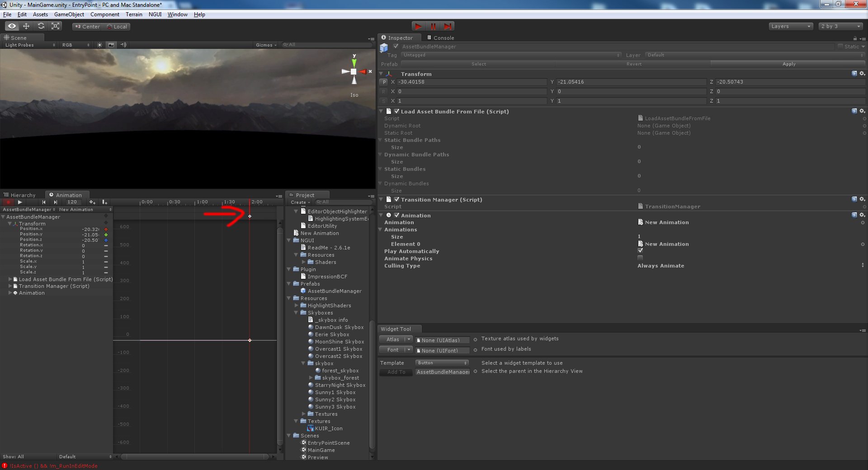Screen dimensions: 868x470
Task: Open help for Animation component
Action: click(x=854, y=215)
